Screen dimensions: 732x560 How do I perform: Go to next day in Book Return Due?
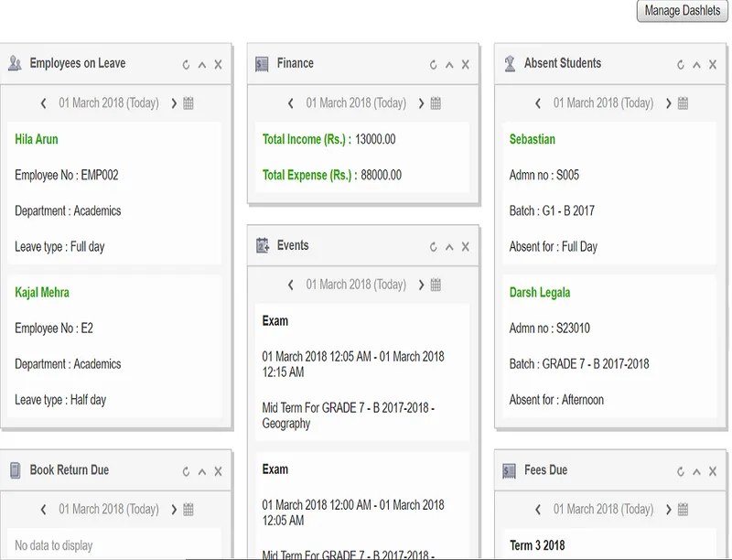click(174, 510)
